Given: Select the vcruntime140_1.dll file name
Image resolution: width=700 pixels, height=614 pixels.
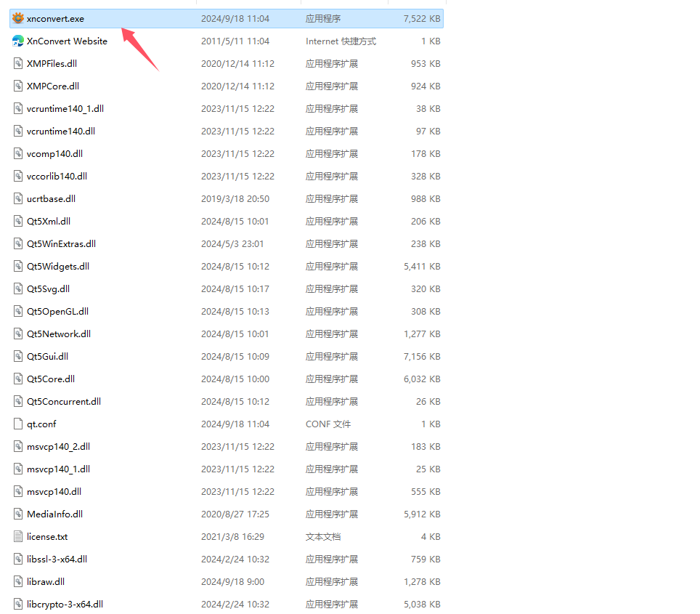Looking at the screenshot, I should (65, 109).
